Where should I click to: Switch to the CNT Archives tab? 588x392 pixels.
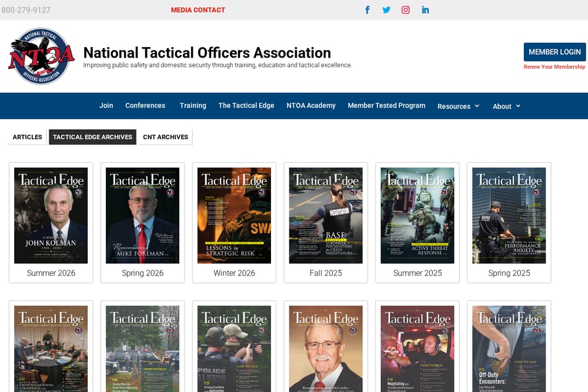165,137
